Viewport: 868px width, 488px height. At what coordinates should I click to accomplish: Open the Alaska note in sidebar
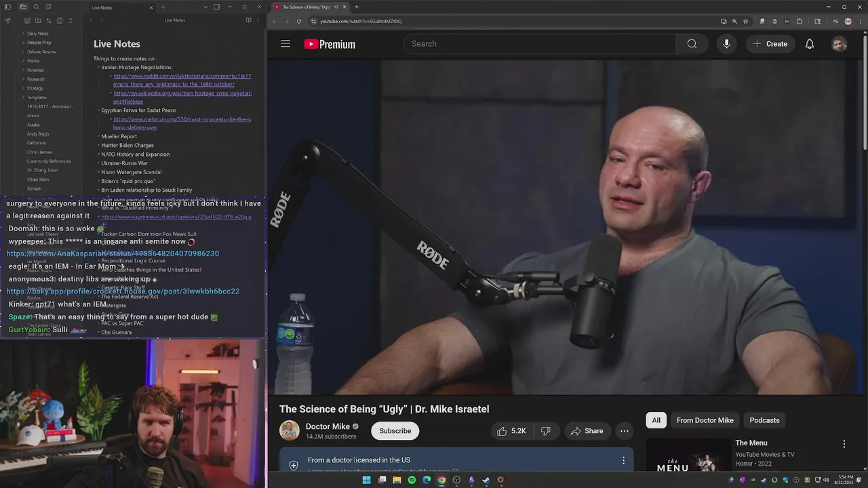click(x=33, y=125)
